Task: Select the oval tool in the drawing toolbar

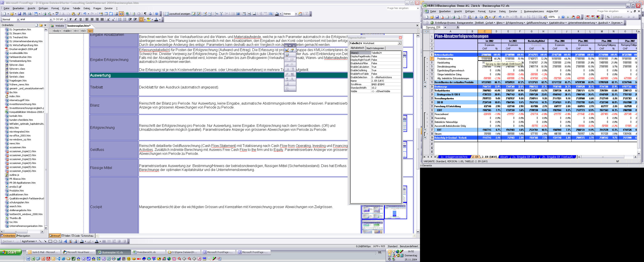Action: (x=55, y=241)
